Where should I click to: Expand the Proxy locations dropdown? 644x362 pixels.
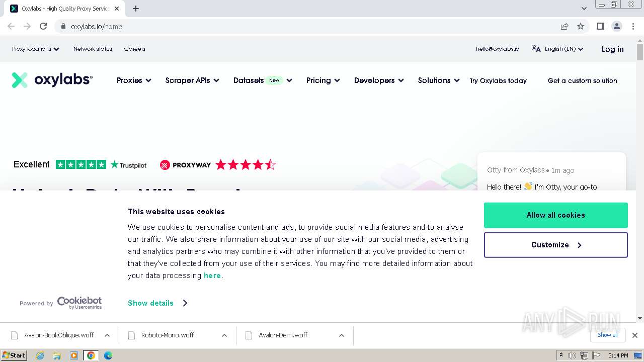point(36,49)
